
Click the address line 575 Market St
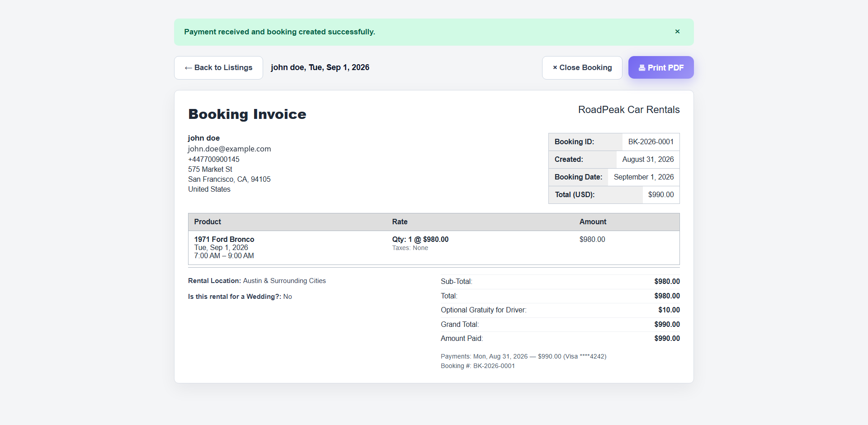pos(210,169)
